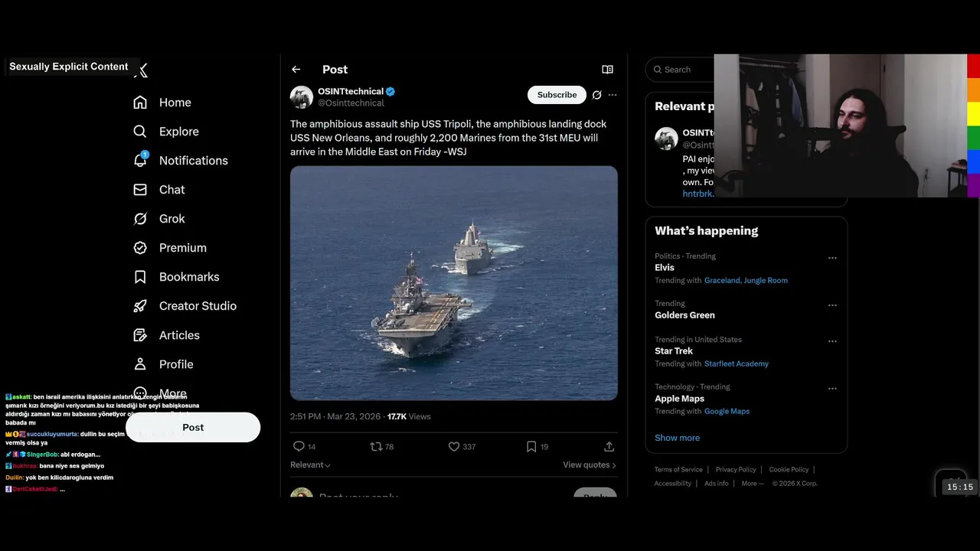
Task: Open more options for Golders Green trend
Action: click(832, 305)
